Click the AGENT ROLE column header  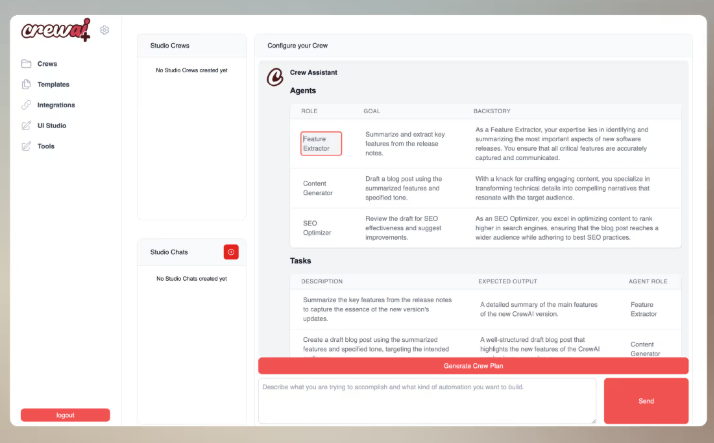648,281
